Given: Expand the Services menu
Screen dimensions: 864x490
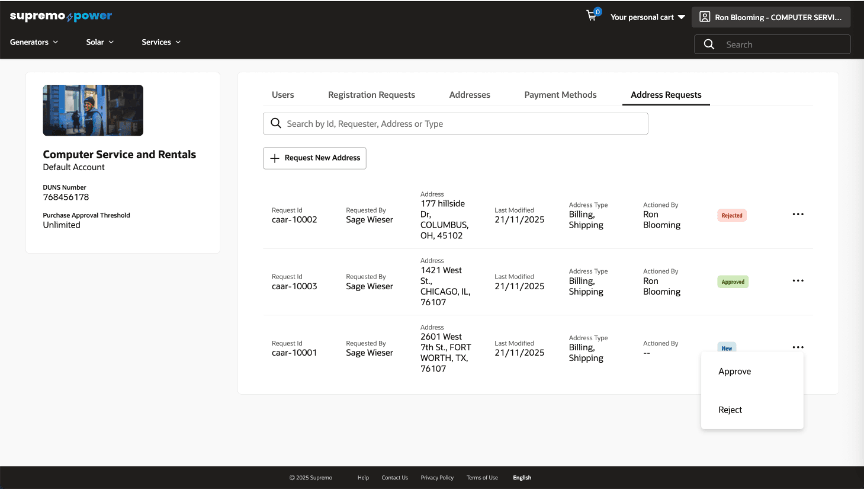Looking at the screenshot, I should pos(161,42).
